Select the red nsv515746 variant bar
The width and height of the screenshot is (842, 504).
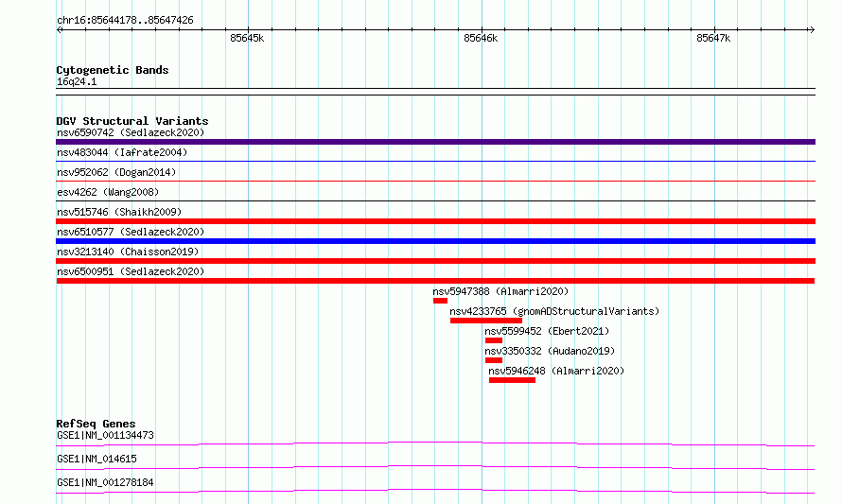[435, 221]
